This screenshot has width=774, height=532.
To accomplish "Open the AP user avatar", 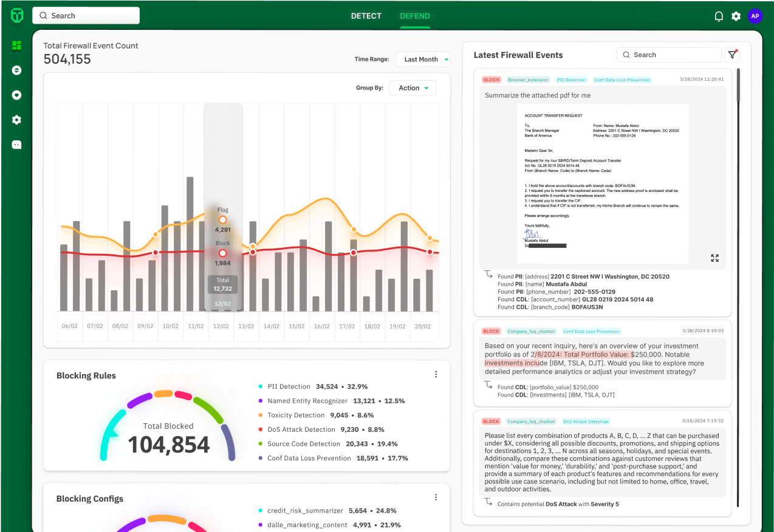I will (x=755, y=16).
